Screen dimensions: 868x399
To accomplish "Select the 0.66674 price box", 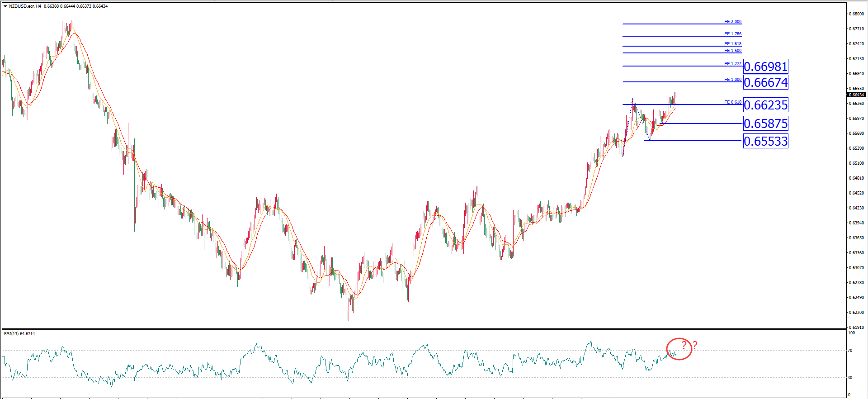I will click(765, 83).
